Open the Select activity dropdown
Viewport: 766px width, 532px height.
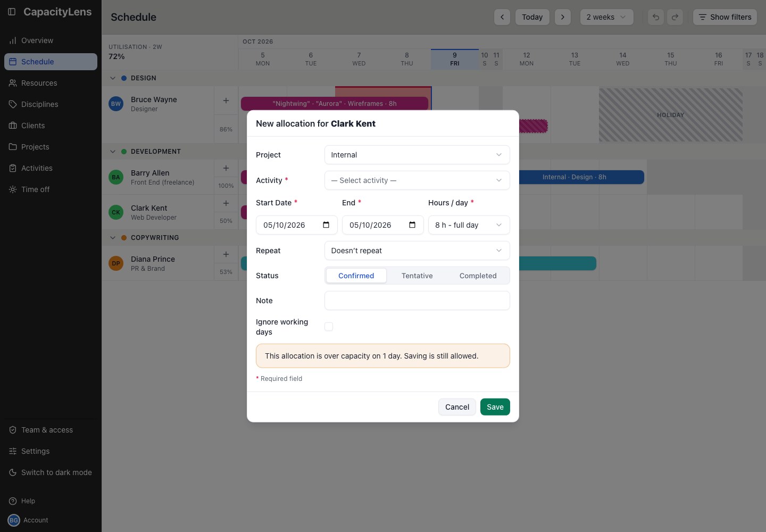point(417,180)
